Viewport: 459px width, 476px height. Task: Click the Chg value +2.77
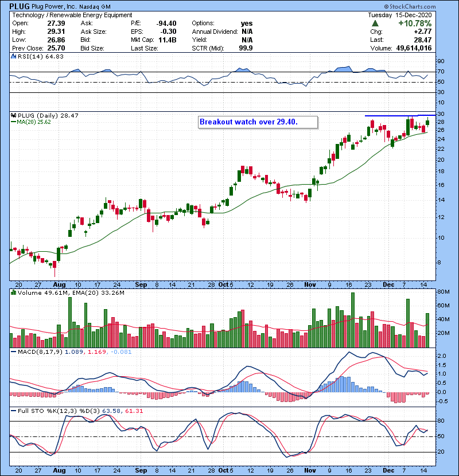tap(423, 32)
